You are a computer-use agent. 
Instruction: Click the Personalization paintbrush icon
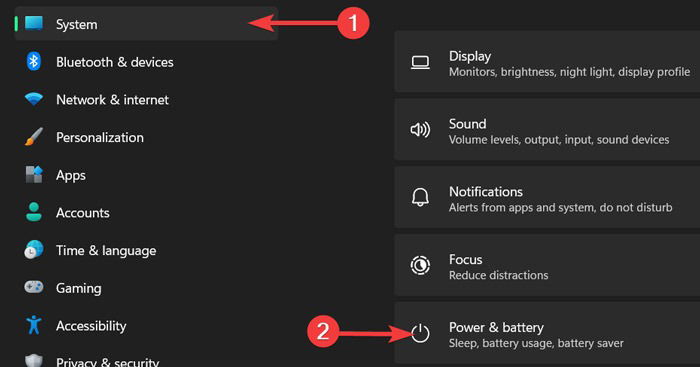[34, 137]
